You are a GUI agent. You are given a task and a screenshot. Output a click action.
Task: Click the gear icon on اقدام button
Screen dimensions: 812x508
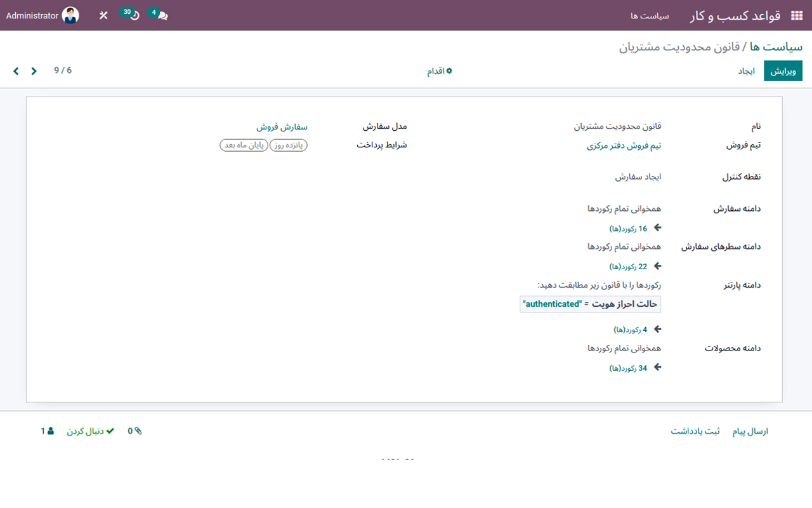(x=450, y=70)
